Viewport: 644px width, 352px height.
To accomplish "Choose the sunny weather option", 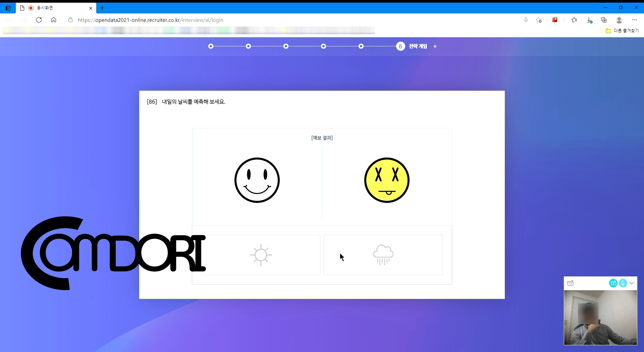I will coord(261,255).
